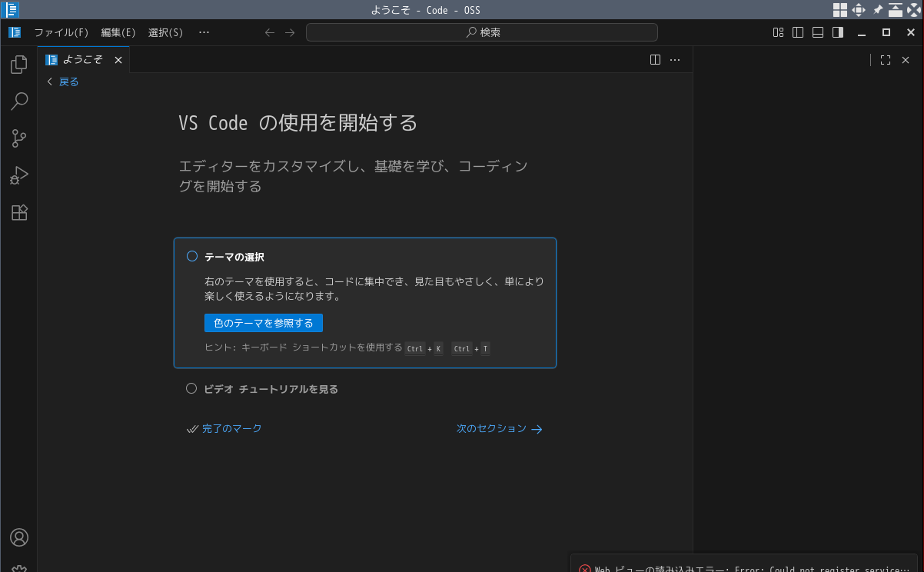Click the OS title bar move-arrows icon

click(x=859, y=10)
